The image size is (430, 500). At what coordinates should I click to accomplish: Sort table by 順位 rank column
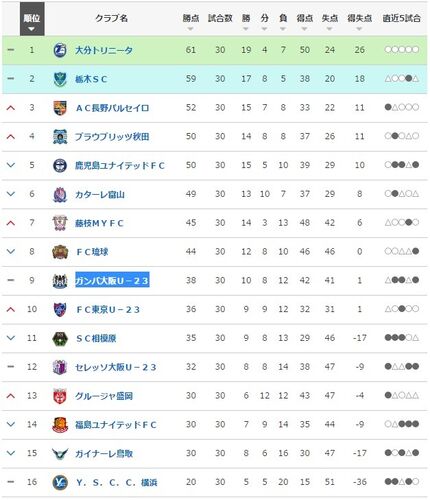[x=32, y=19]
